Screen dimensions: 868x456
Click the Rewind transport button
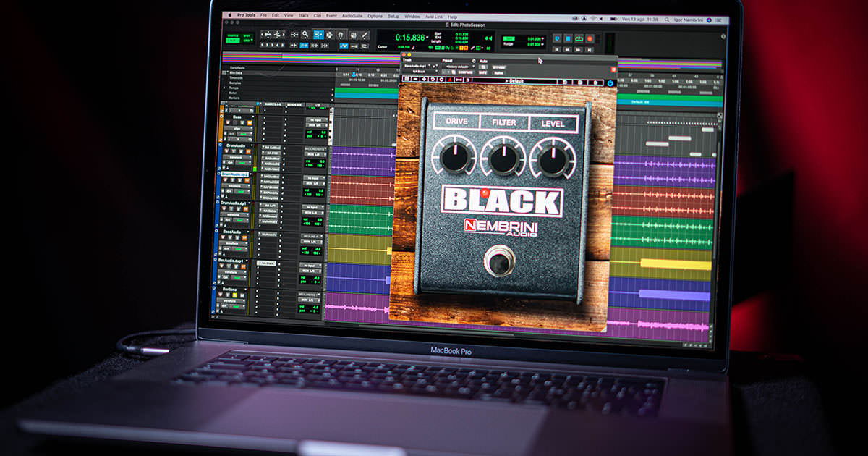567,50
